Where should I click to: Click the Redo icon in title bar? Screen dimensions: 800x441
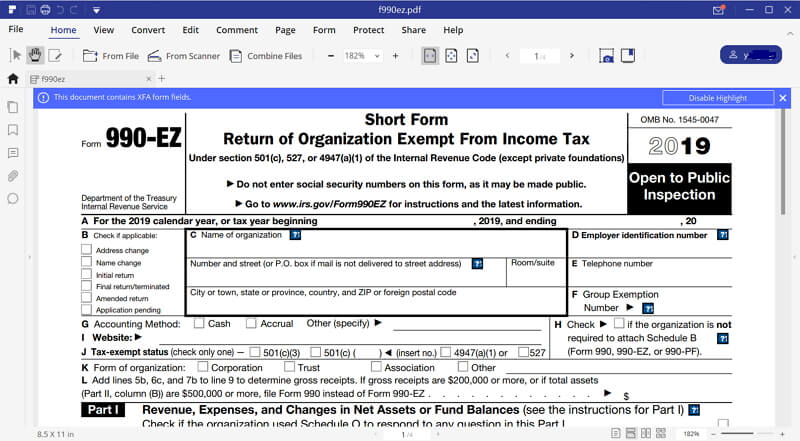[74, 10]
